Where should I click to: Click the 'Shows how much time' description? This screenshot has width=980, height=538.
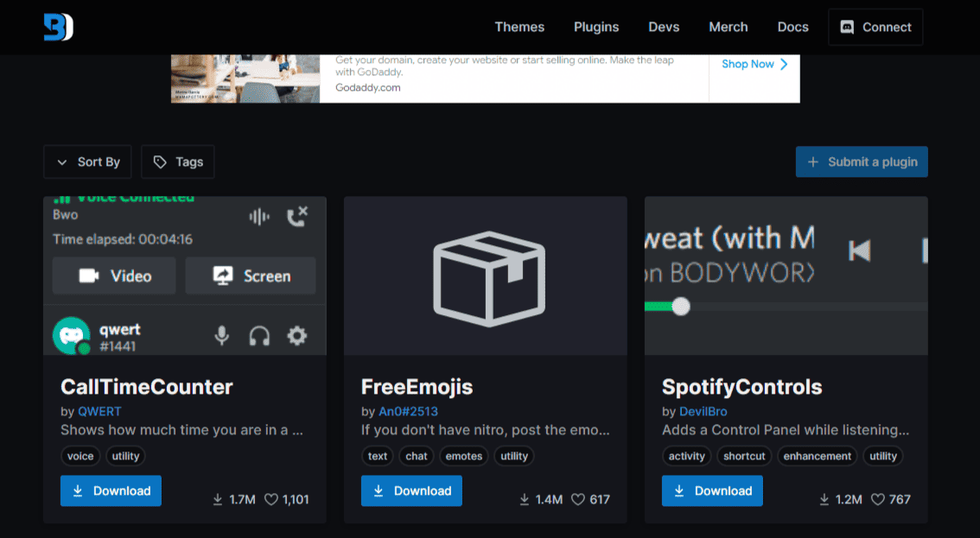pos(181,430)
